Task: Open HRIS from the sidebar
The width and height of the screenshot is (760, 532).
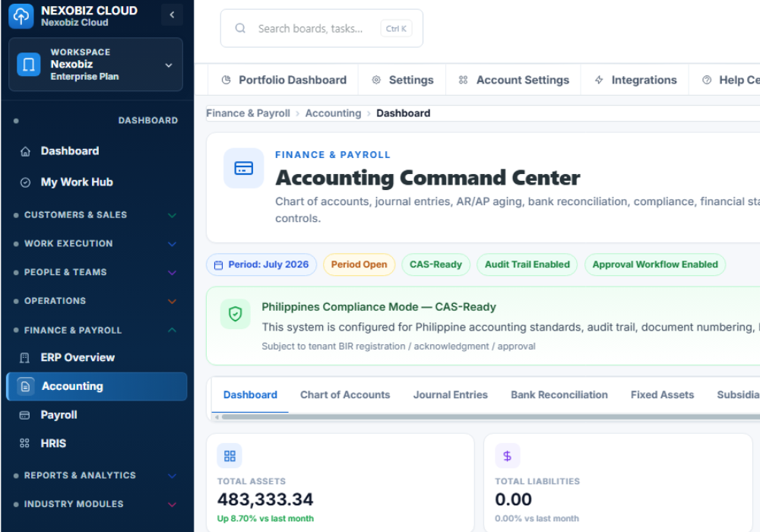Action: coord(97,443)
